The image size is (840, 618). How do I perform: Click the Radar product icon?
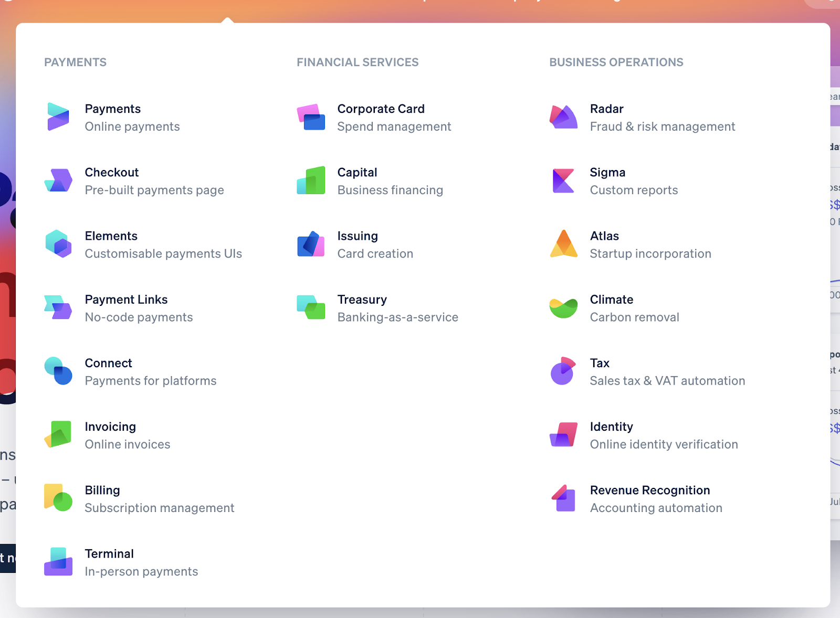(x=563, y=117)
